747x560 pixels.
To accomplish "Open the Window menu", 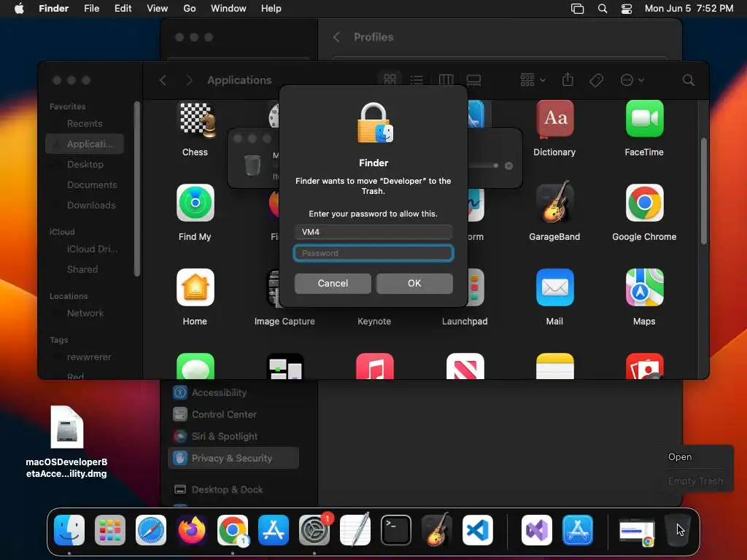I will (228, 9).
